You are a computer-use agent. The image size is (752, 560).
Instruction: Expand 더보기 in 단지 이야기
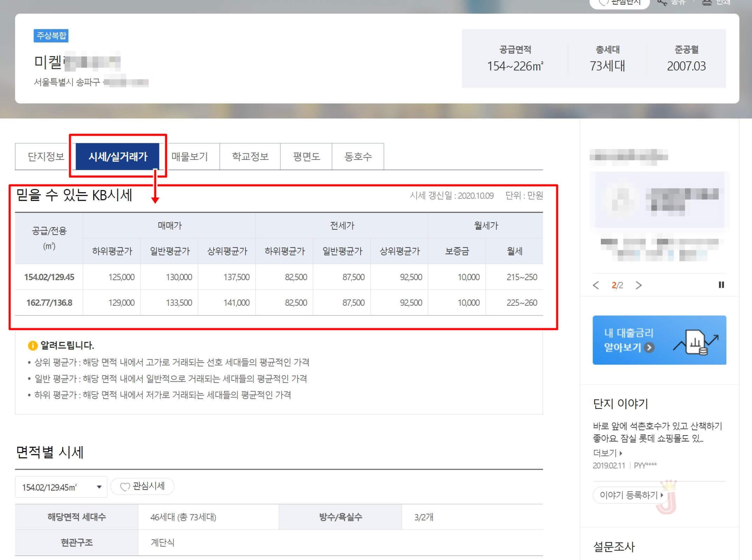click(x=607, y=453)
